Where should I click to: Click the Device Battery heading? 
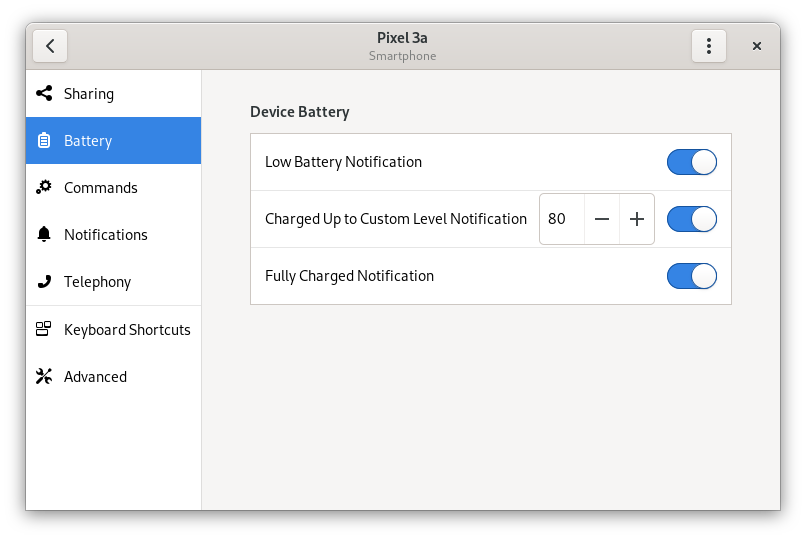(300, 112)
